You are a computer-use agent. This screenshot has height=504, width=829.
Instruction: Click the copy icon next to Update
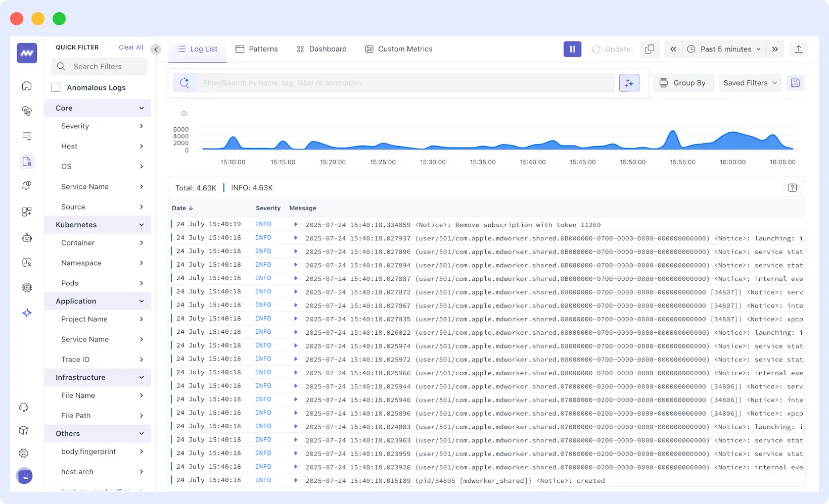(650, 49)
